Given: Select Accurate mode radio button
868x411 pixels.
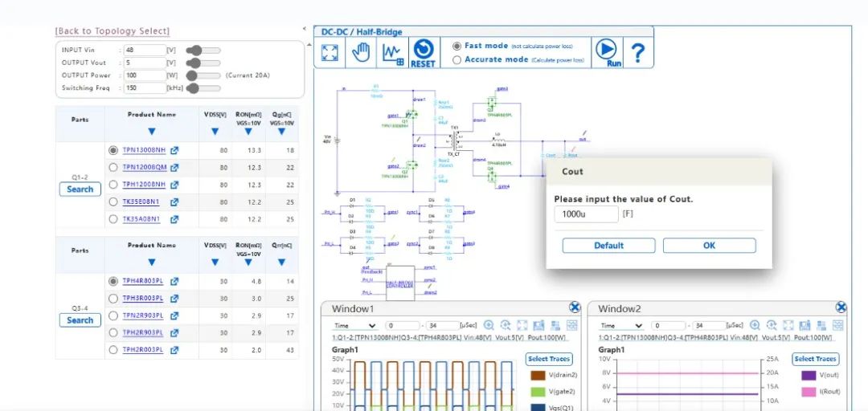Looking at the screenshot, I should click(x=457, y=59).
